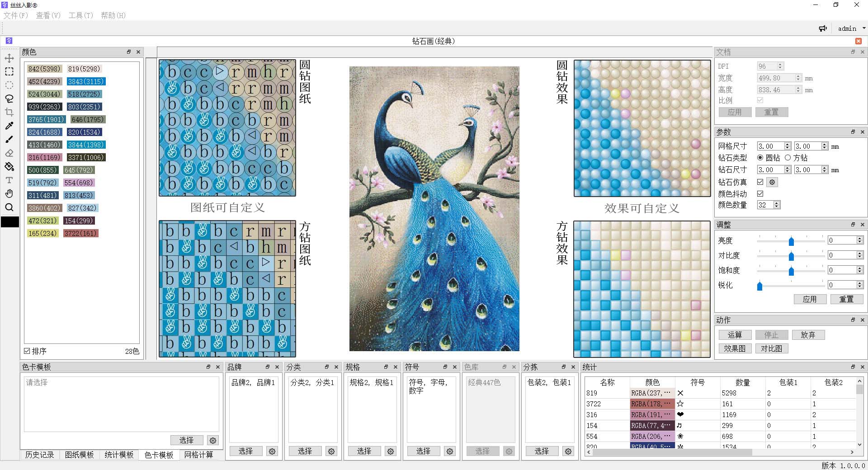This screenshot has width=868, height=470.
Task: Increase the 颜色数量 value stepper
Action: (x=776, y=203)
